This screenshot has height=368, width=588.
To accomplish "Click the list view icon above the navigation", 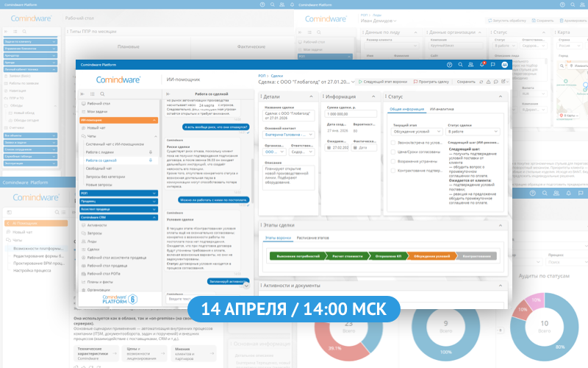I will [x=93, y=94].
